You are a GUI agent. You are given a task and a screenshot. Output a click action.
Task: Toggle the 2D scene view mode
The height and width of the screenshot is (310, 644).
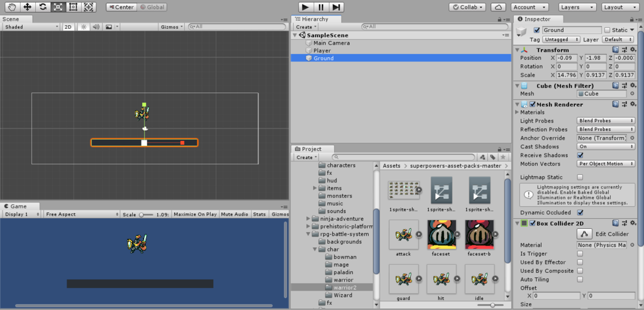(68, 26)
